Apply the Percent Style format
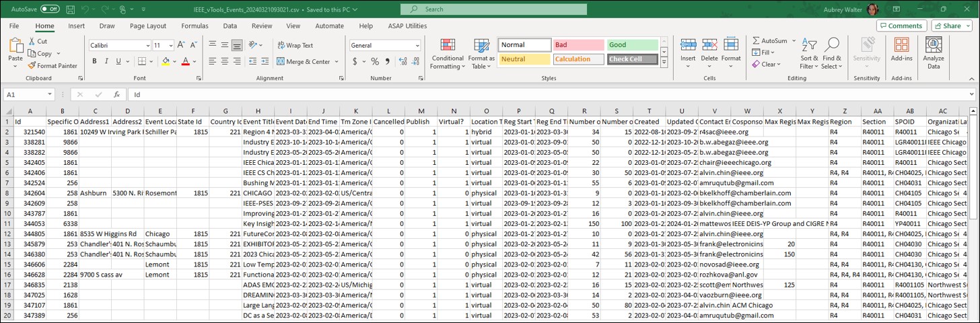Viewport: 980px width, 323px height. pyautogui.click(x=375, y=61)
